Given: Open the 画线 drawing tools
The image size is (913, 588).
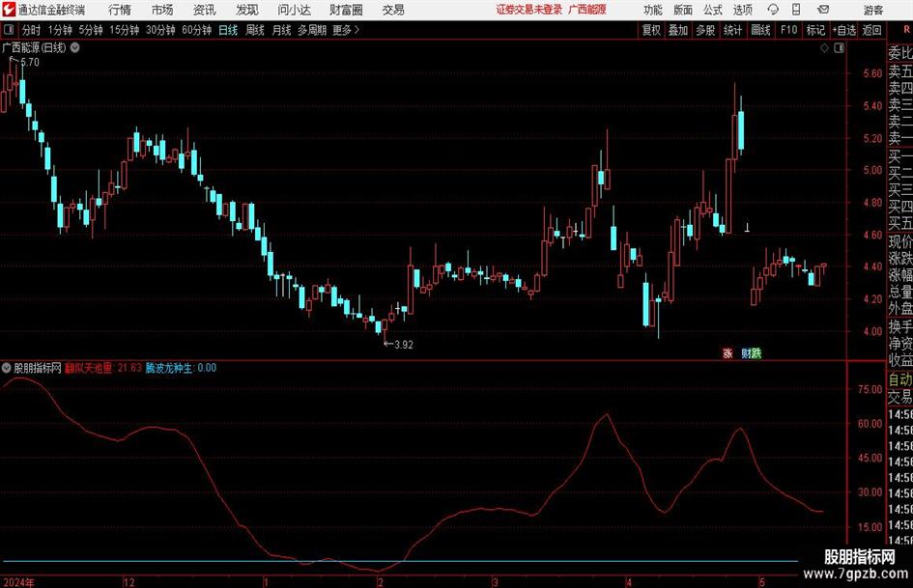Looking at the screenshot, I should (x=761, y=30).
